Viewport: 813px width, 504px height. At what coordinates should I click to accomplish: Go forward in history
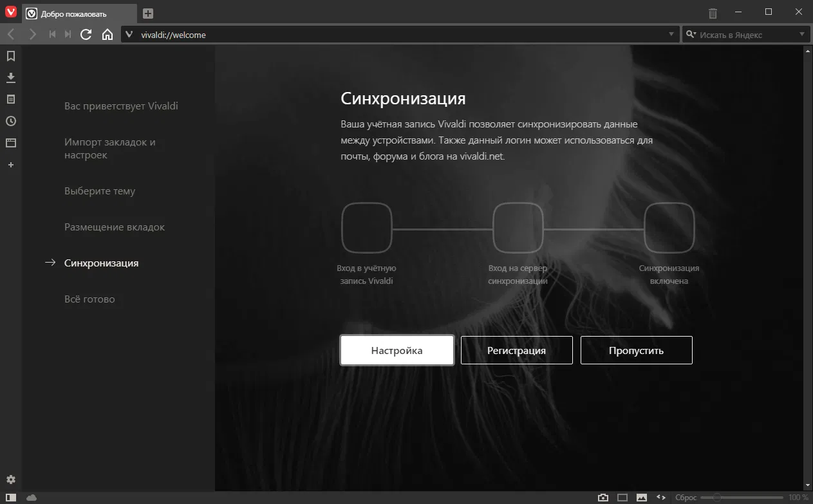point(32,35)
